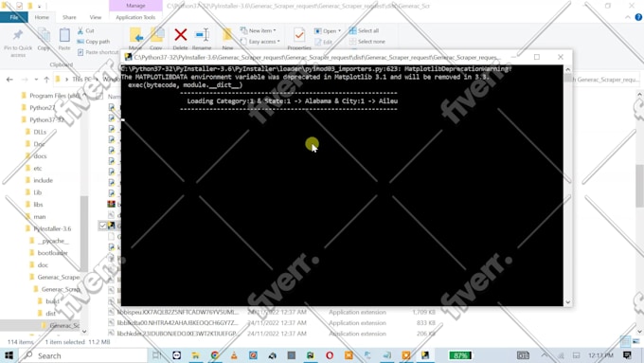Launch Opera from the taskbar
This screenshot has height=363, width=644.
[x=330, y=355]
